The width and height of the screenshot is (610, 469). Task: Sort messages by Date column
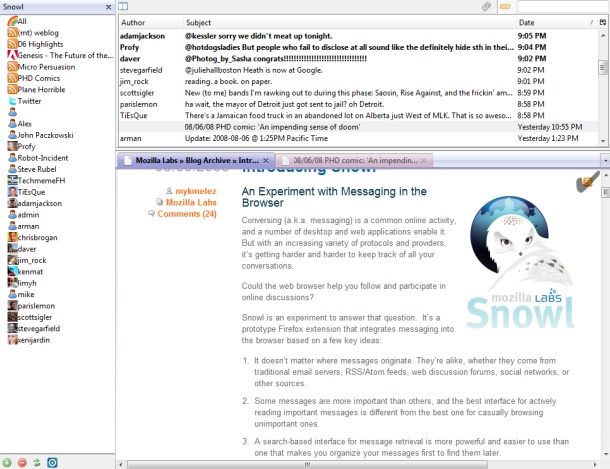tap(557, 23)
